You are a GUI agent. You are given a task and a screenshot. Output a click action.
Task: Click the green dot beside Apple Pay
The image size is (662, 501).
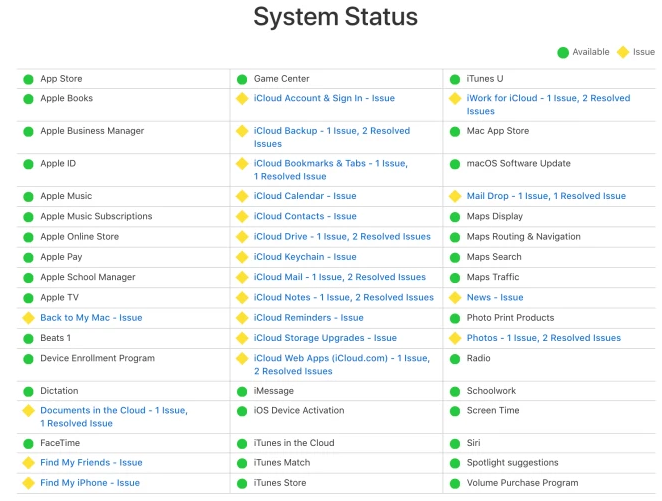tap(28, 257)
